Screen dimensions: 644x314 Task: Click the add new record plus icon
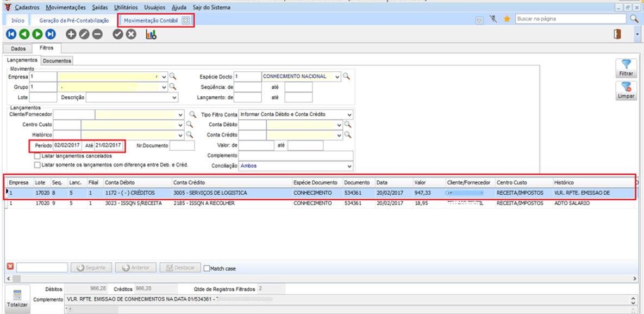(x=71, y=34)
